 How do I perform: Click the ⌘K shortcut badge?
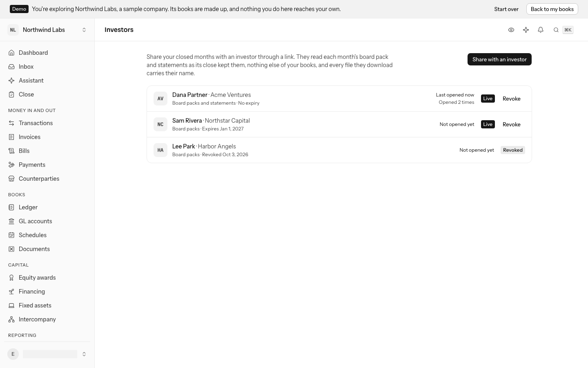point(568,30)
